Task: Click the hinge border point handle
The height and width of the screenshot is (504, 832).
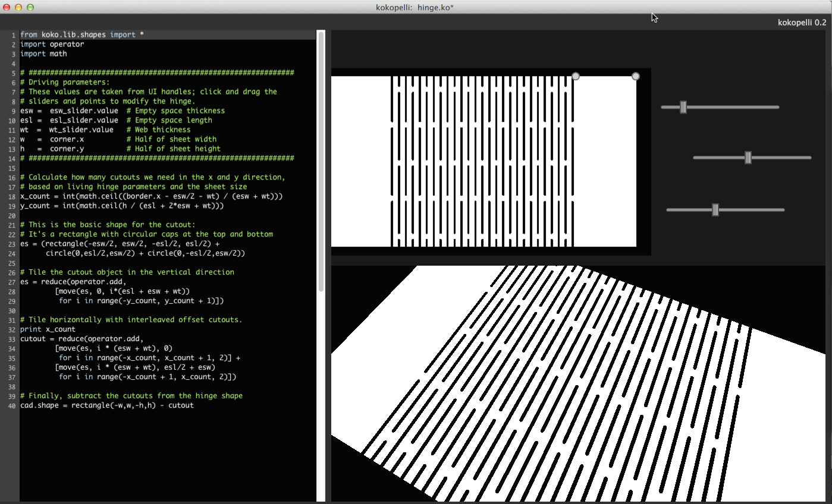Action: (x=575, y=77)
